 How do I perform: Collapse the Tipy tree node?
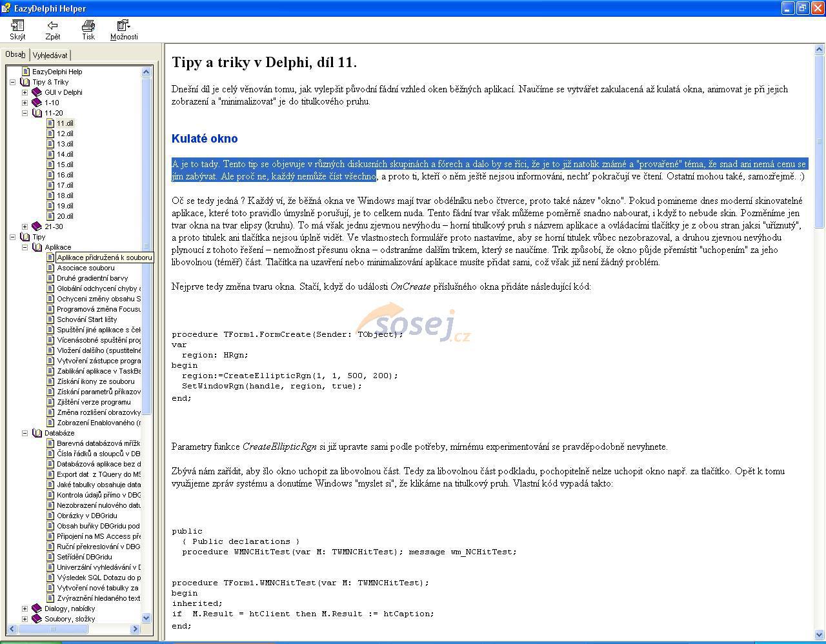point(13,237)
